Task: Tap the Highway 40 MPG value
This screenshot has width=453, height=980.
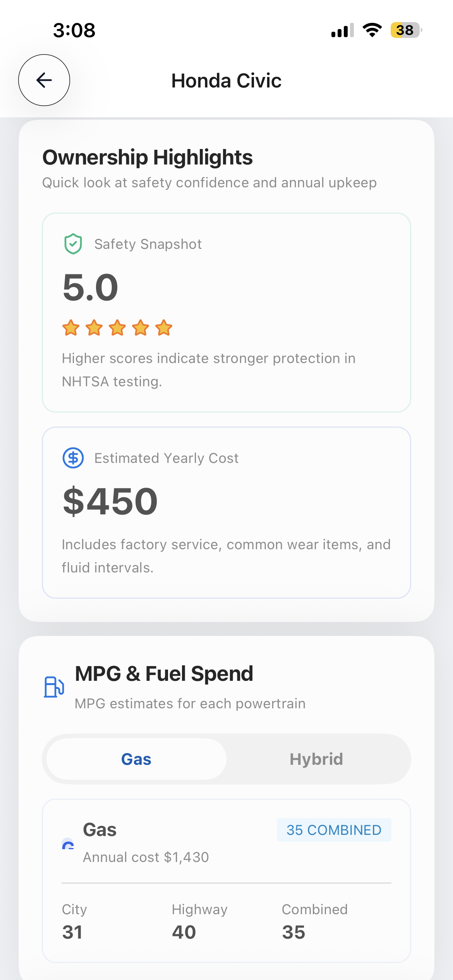Action: click(184, 932)
